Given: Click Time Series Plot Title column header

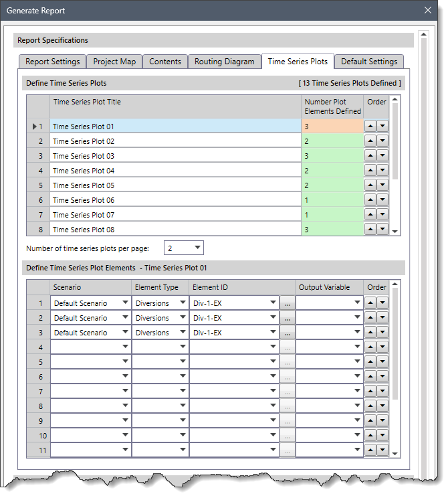Looking at the screenshot, I should click(175, 106).
